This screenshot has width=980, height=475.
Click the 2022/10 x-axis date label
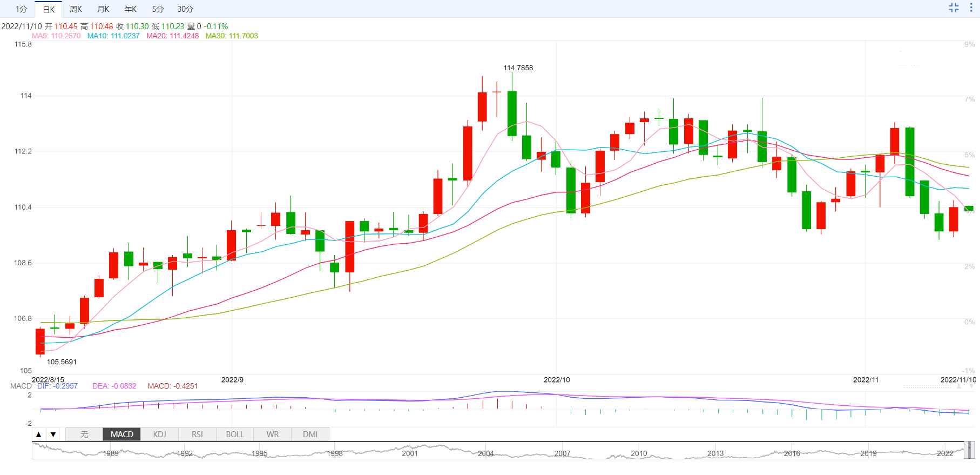point(557,380)
